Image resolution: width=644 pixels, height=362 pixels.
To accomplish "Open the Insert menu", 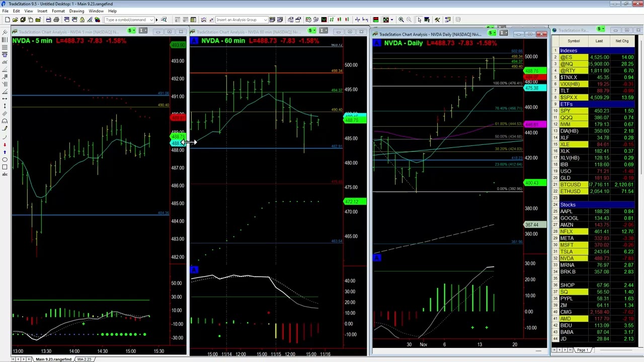I will pos(42,11).
